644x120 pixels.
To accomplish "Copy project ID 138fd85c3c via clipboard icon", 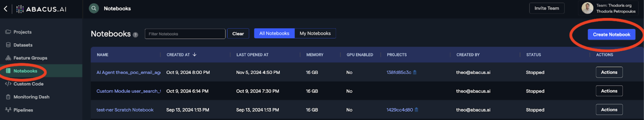I will (x=414, y=72).
